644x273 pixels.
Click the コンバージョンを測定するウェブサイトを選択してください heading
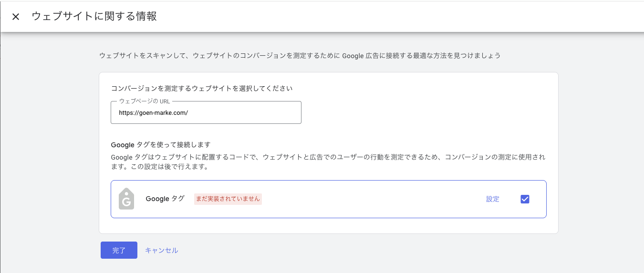201,88
